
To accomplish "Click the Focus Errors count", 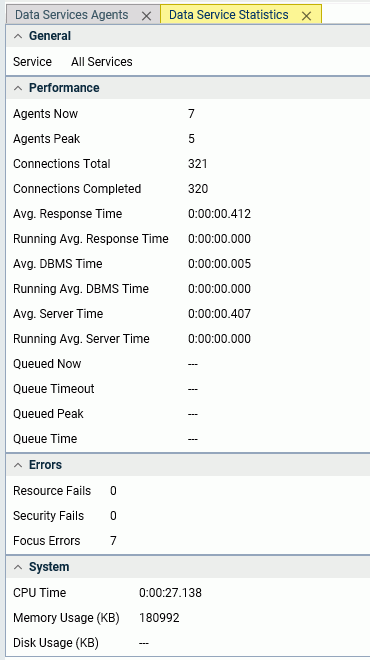I will point(113,541).
